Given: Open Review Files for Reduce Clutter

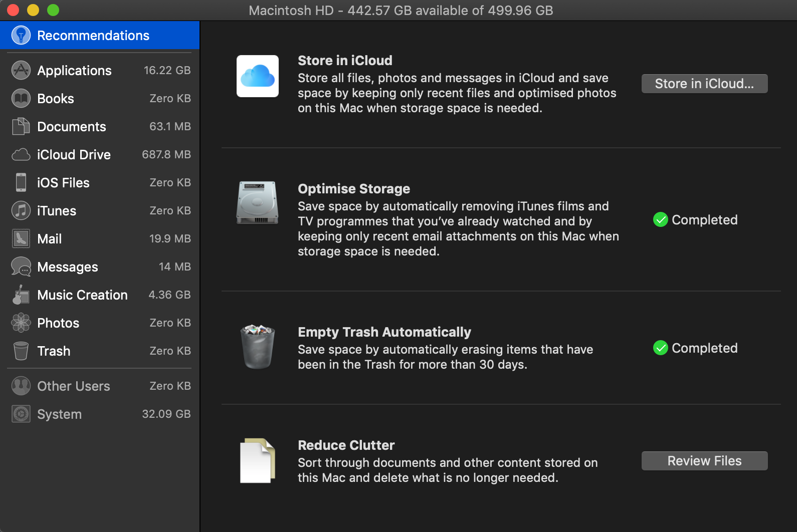Looking at the screenshot, I should click(x=704, y=461).
